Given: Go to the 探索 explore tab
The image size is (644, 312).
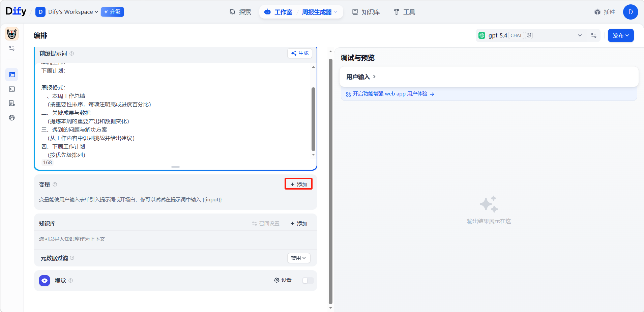Looking at the screenshot, I should (x=240, y=12).
